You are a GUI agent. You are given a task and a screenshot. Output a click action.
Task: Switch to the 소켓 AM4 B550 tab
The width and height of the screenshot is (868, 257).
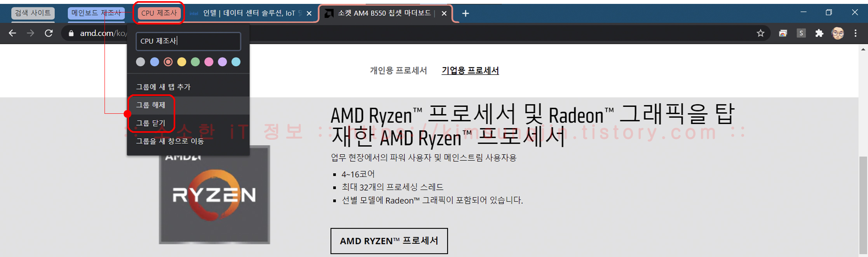385,14
